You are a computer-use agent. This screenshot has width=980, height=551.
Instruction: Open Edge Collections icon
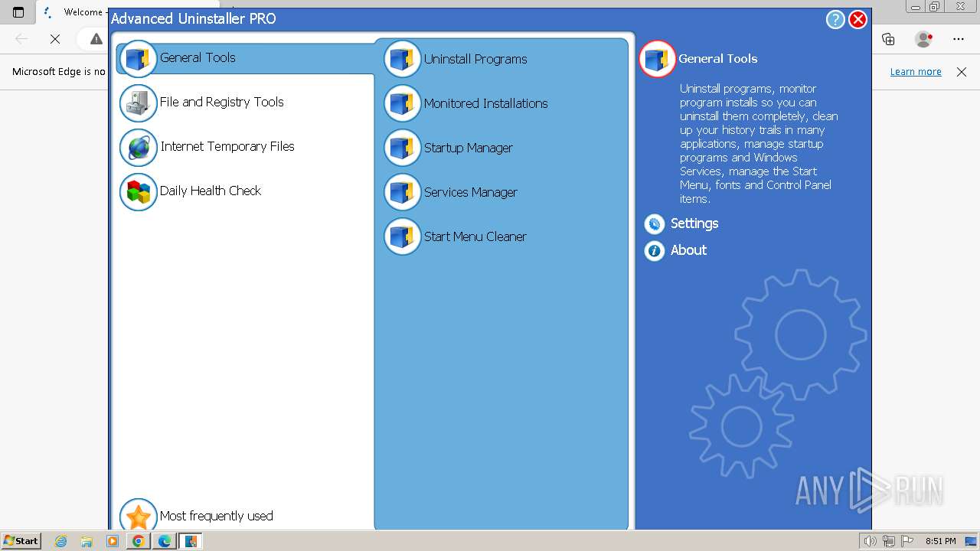pos(888,39)
